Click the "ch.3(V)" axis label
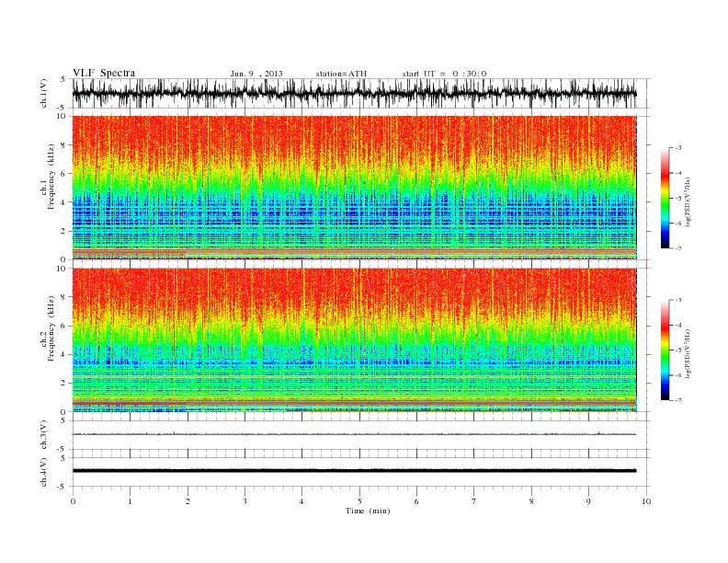Screen dimensions: 728x563 coord(44,435)
